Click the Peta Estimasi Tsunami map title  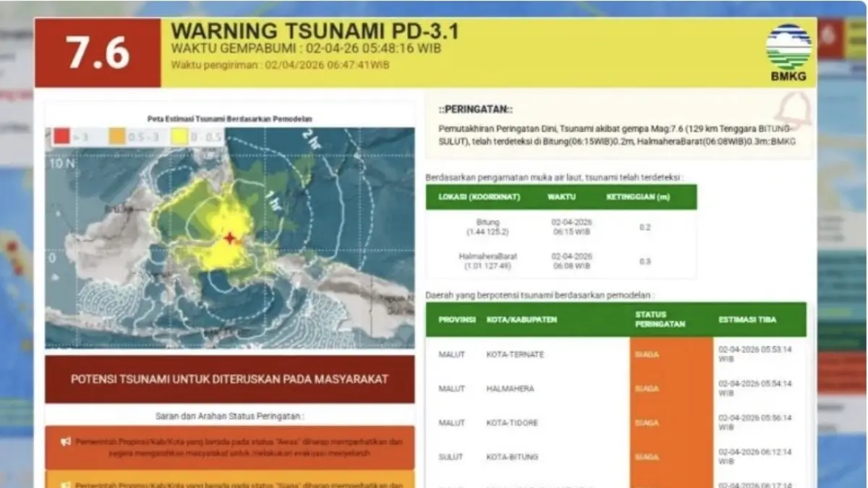click(x=230, y=119)
